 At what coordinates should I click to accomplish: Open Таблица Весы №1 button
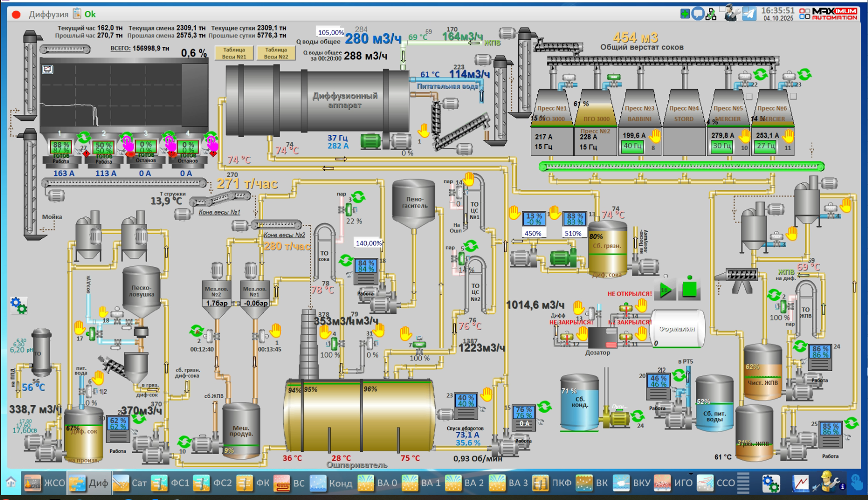pyautogui.click(x=234, y=53)
